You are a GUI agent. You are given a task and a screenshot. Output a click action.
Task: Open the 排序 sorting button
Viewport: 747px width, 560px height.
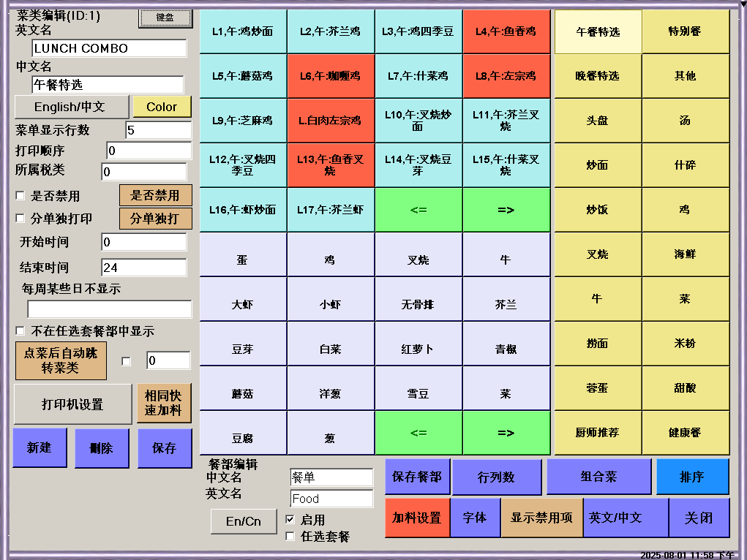(692, 477)
